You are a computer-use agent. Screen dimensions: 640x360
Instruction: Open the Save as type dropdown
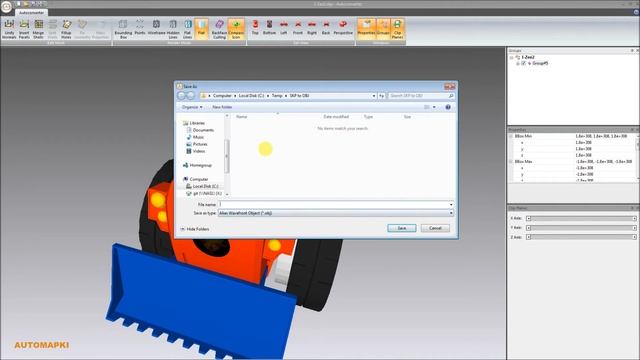[x=336, y=213]
